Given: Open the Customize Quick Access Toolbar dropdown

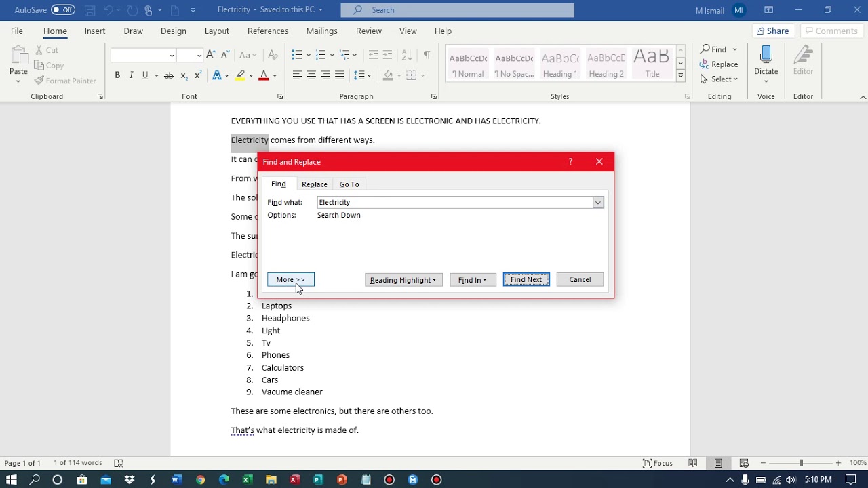Looking at the screenshot, I should pyautogui.click(x=193, y=10).
